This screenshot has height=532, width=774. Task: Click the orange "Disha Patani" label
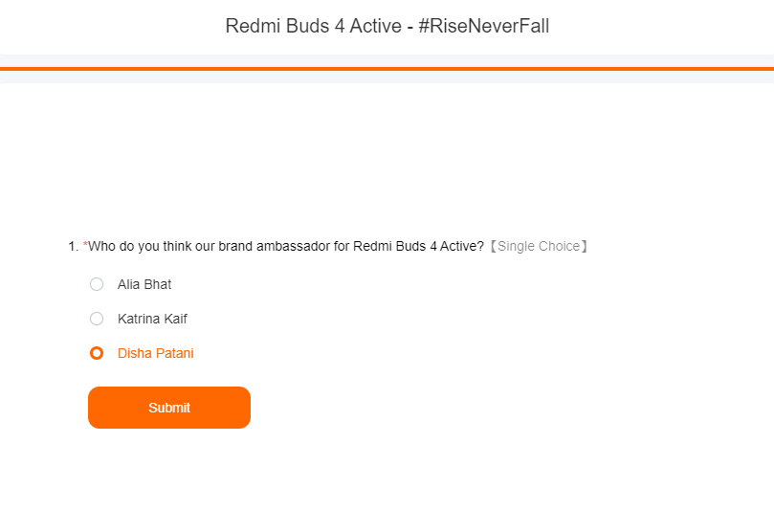click(x=156, y=353)
